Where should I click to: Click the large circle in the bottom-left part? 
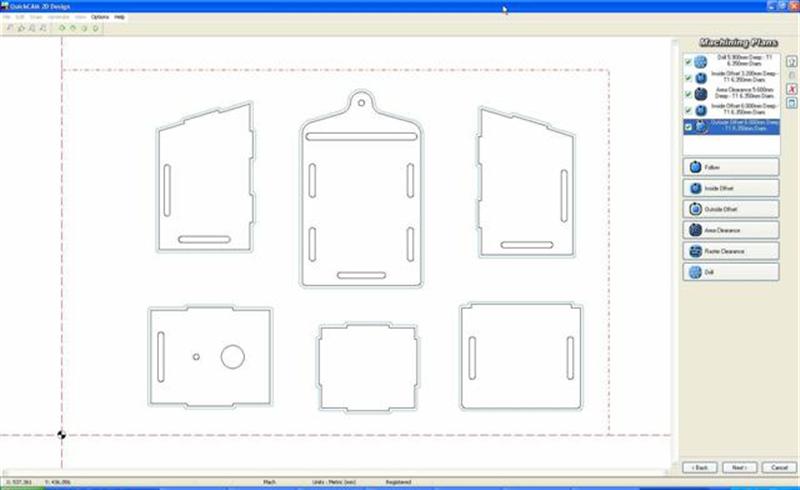232,356
